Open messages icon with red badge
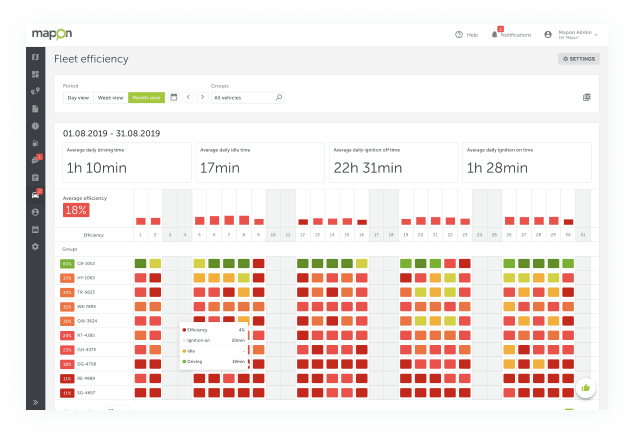The height and width of the screenshot is (438, 634). click(35, 160)
